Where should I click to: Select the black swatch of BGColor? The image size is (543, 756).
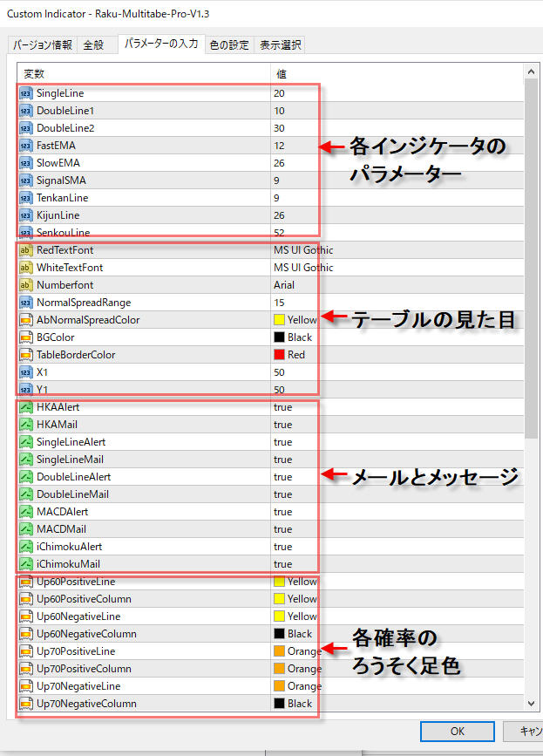279,337
